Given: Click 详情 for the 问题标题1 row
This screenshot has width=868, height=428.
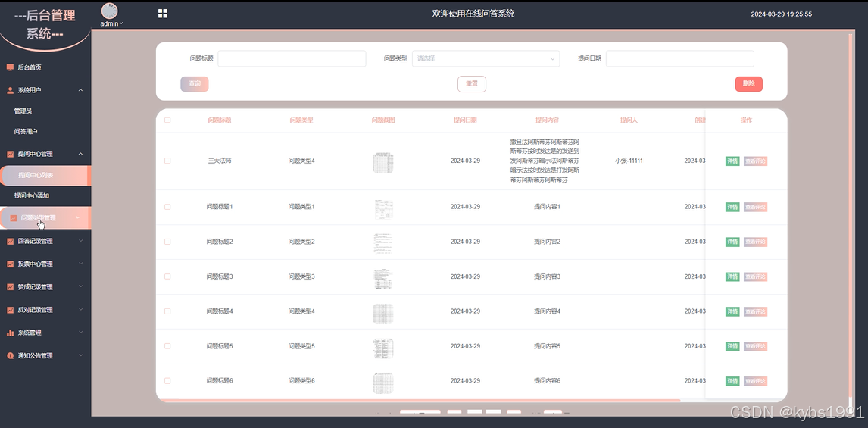Looking at the screenshot, I should (x=732, y=207).
